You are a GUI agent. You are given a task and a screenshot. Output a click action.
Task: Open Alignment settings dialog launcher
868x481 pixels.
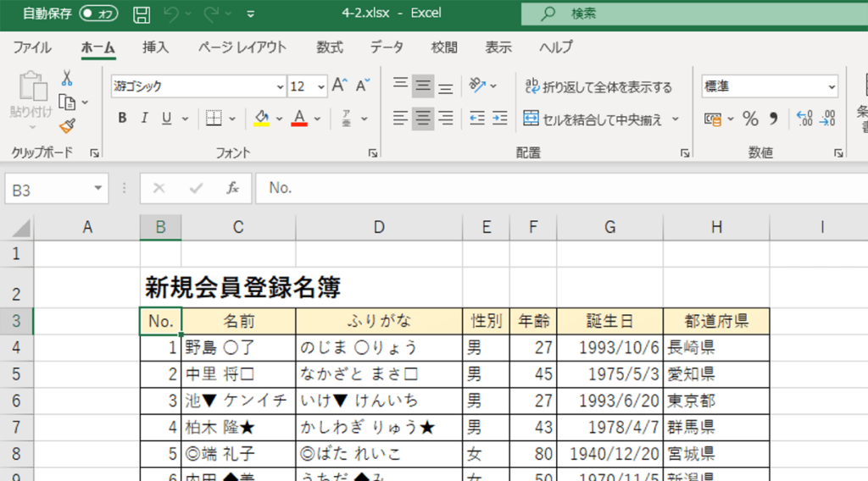685,153
